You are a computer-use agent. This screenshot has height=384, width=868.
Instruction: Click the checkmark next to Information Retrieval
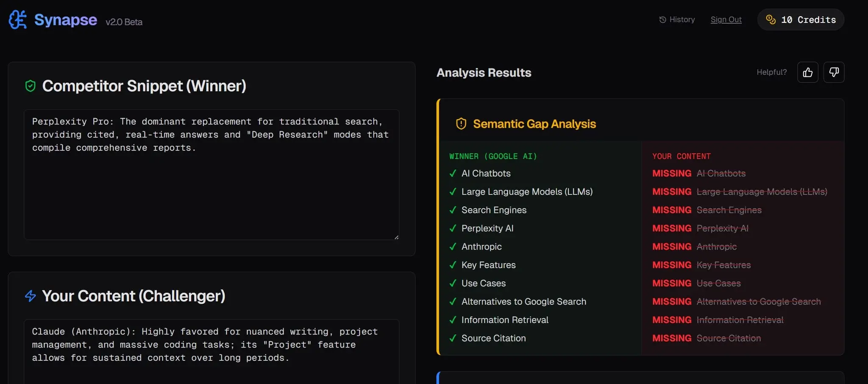453,320
